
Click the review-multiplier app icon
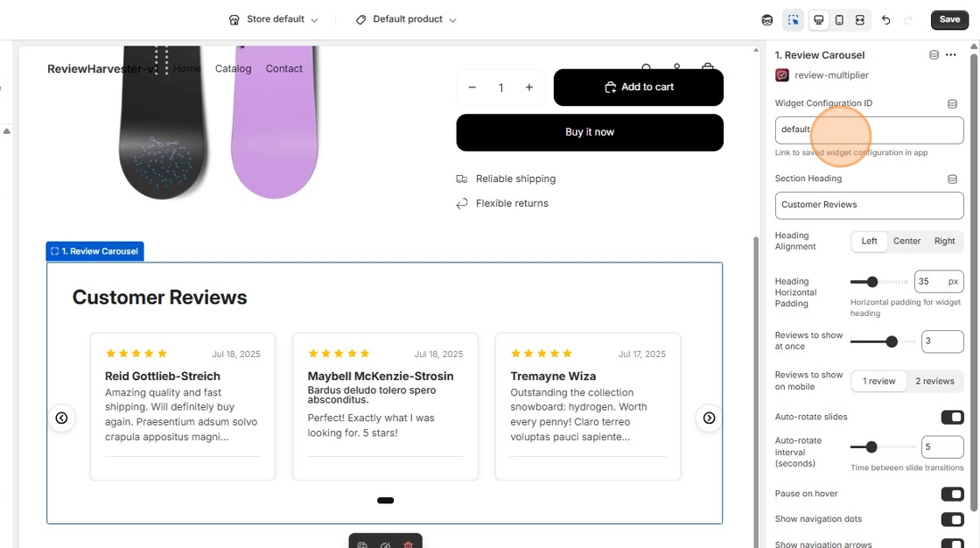781,75
